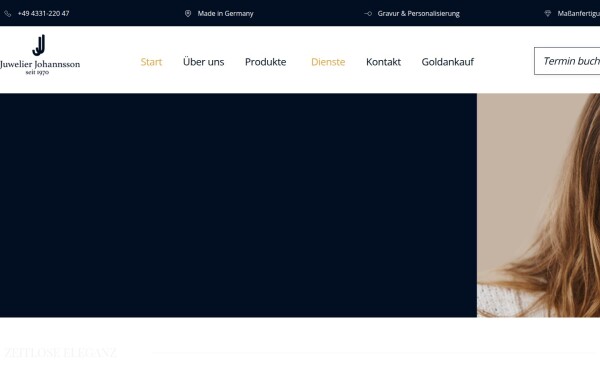Open the Kontakt page

coord(383,62)
